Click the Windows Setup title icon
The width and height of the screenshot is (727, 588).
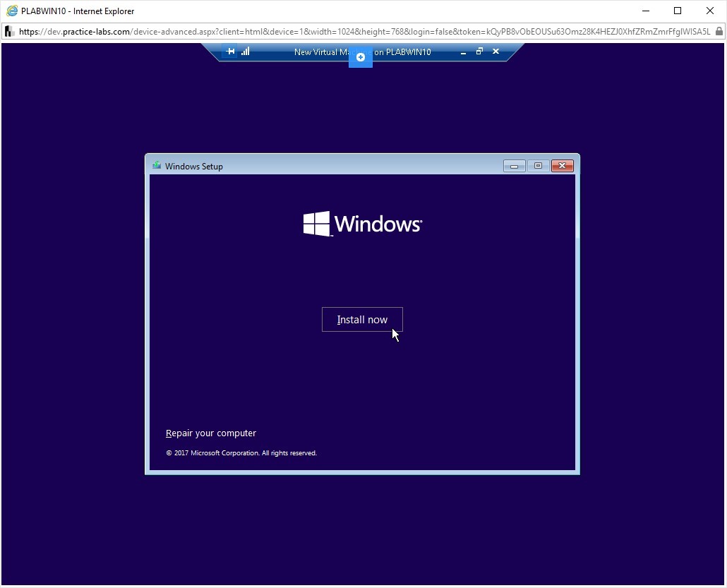tap(157, 166)
